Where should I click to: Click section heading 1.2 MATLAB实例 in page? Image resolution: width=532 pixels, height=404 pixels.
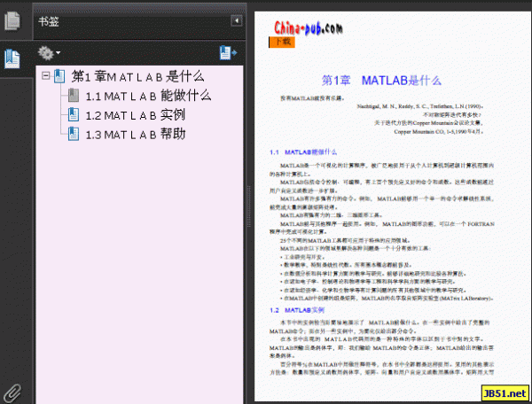pos(297,310)
